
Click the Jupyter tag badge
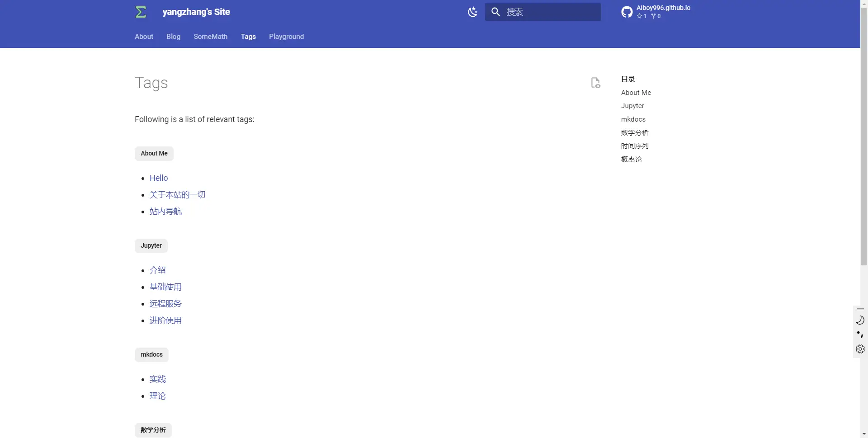pos(151,246)
